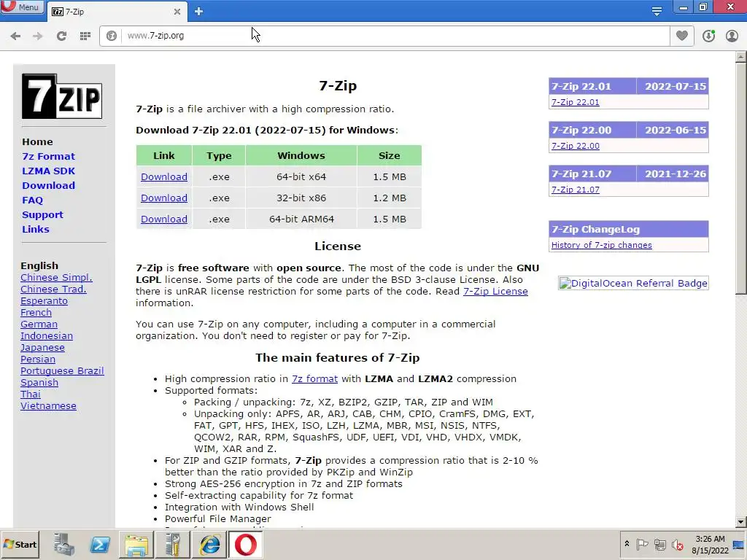Download the 64-bit ARM64 installer
This screenshot has width=747, height=560.
(x=164, y=219)
